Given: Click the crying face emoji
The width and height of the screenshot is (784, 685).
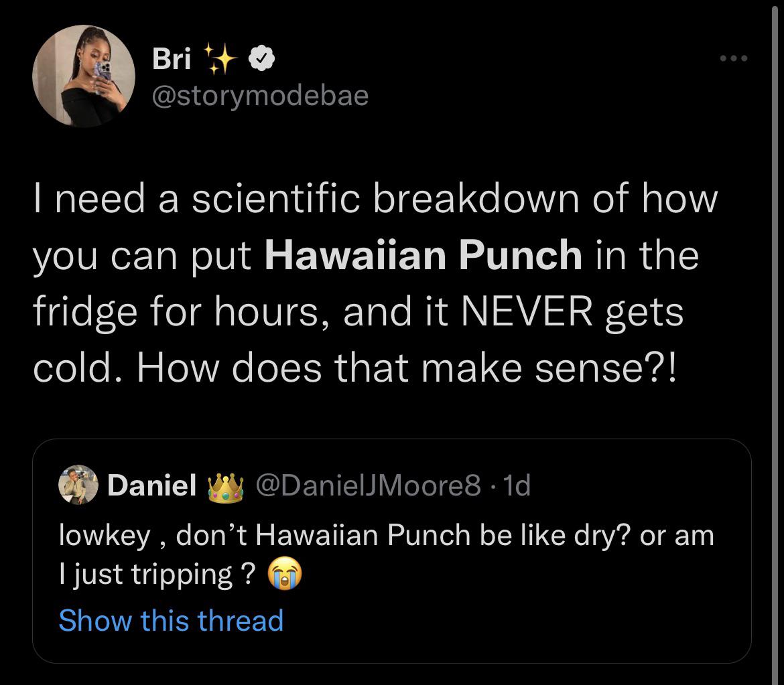Looking at the screenshot, I should point(285,575).
